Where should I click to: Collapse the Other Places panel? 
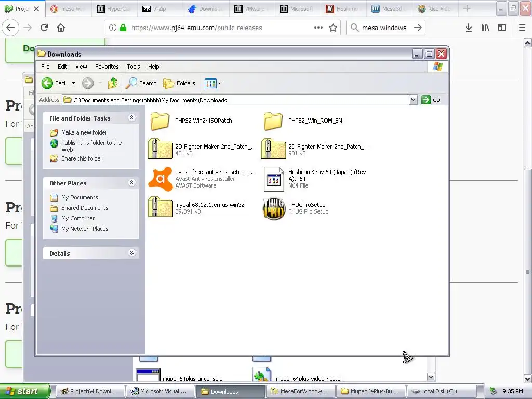coord(131,183)
